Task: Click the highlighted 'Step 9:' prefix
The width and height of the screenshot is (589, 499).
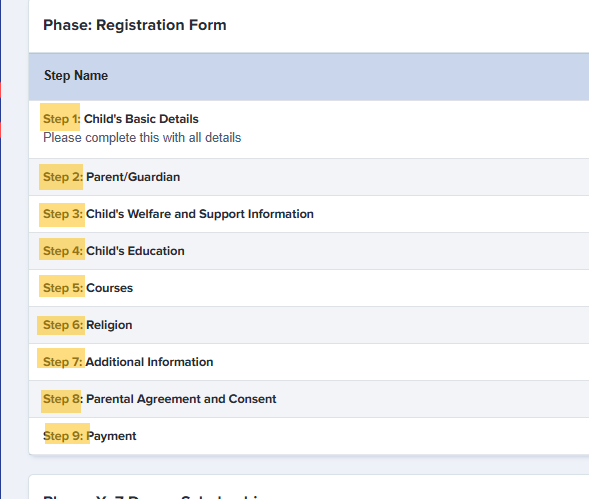Action: [x=67, y=433]
